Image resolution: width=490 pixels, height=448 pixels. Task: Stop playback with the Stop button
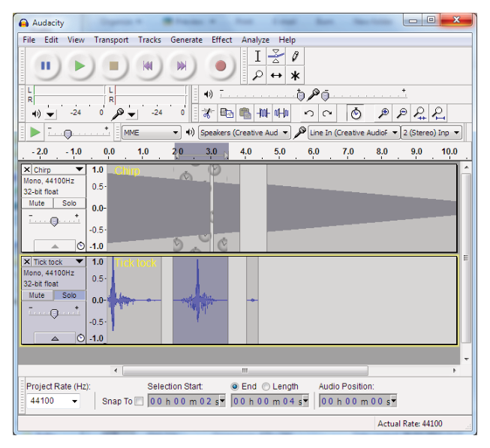coord(114,66)
